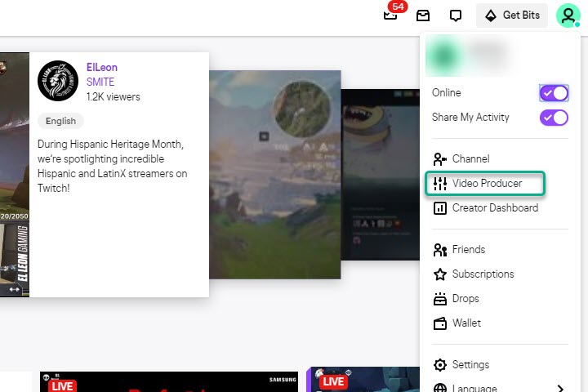Open the Whispers chat bubble icon

(455, 16)
